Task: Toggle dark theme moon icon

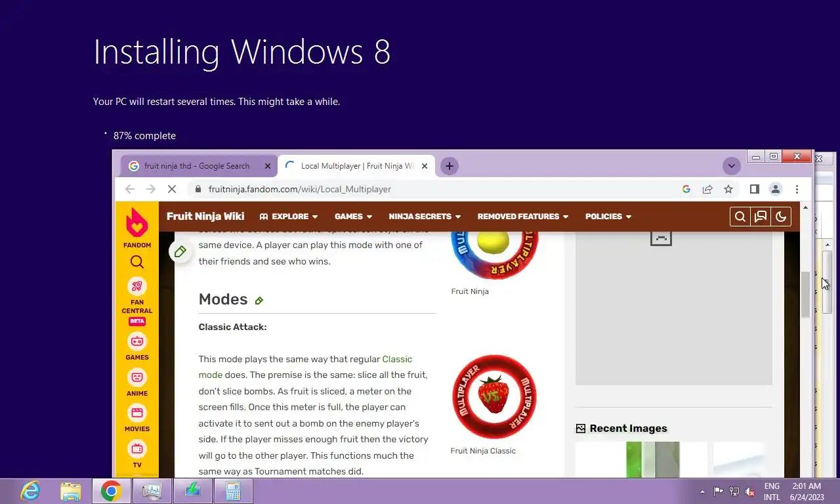Action: 781,217
